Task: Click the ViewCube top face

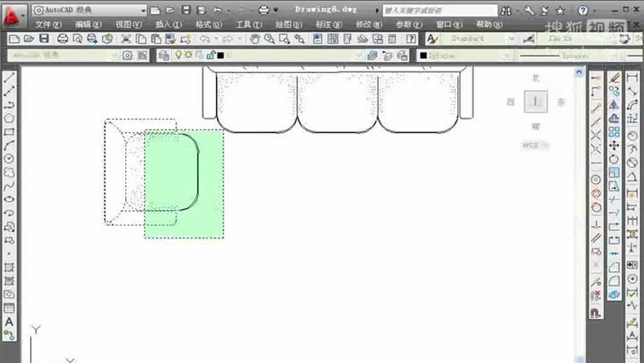Action: [x=535, y=101]
